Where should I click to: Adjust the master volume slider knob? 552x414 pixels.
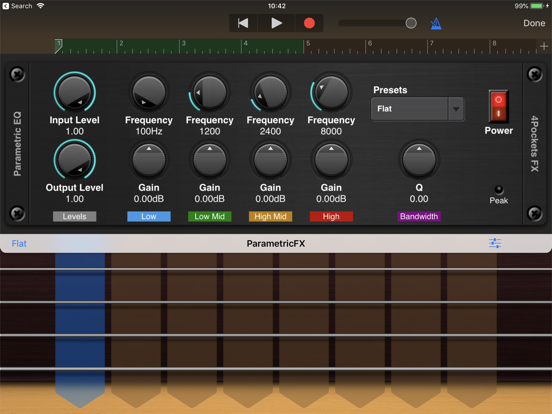click(411, 23)
